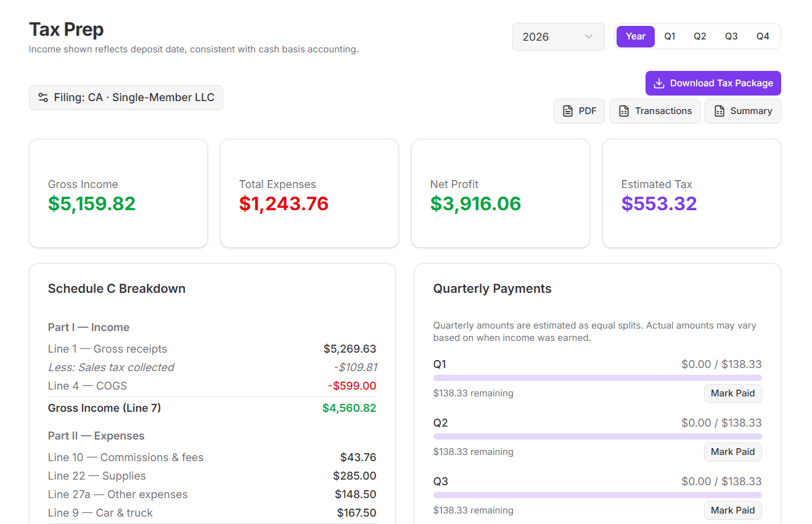Click the Q2 payment progress bar
812x524 pixels.
pos(597,436)
